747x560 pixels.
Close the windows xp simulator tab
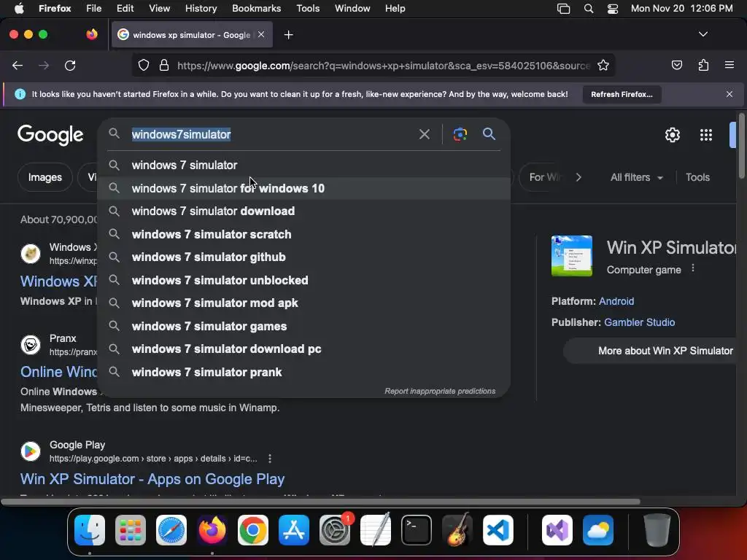pyautogui.click(x=261, y=34)
